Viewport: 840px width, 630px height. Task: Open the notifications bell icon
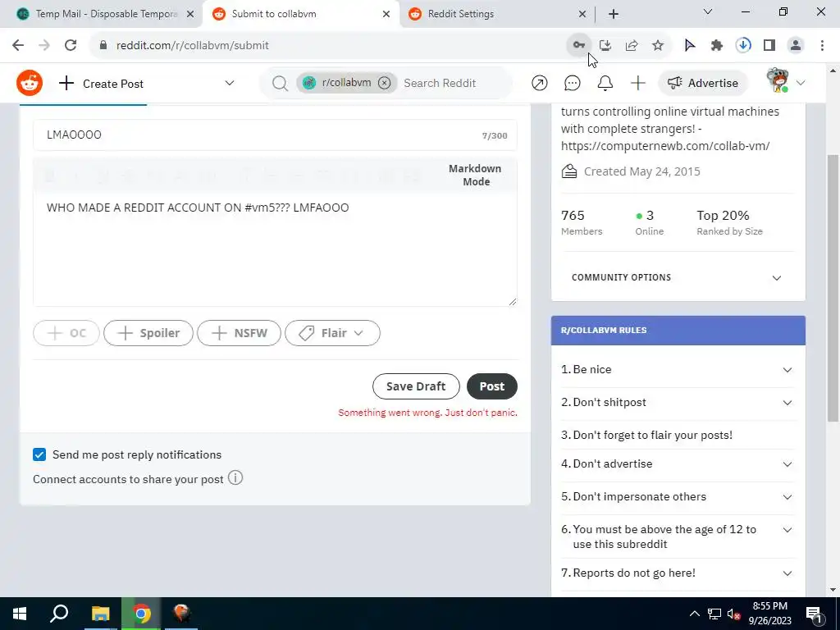[605, 83]
